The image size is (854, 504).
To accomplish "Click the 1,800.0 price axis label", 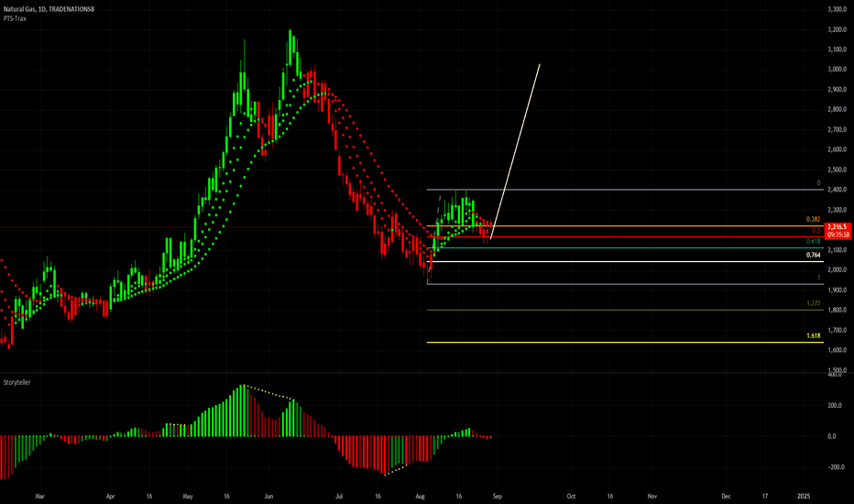I will pyautogui.click(x=838, y=310).
